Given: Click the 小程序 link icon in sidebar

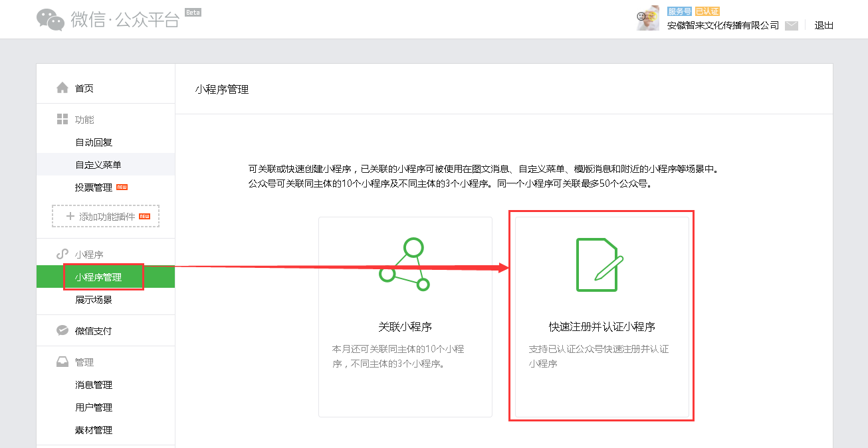Looking at the screenshot, I should (62, 255).
